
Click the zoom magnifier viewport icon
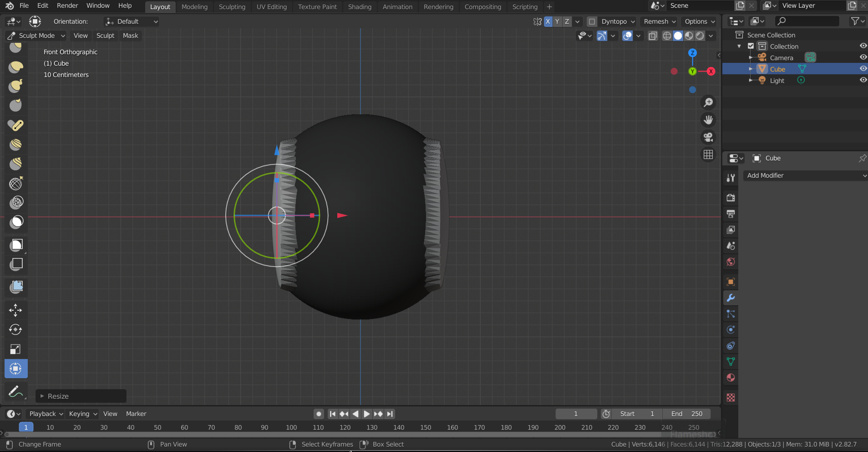click(708, 103)
